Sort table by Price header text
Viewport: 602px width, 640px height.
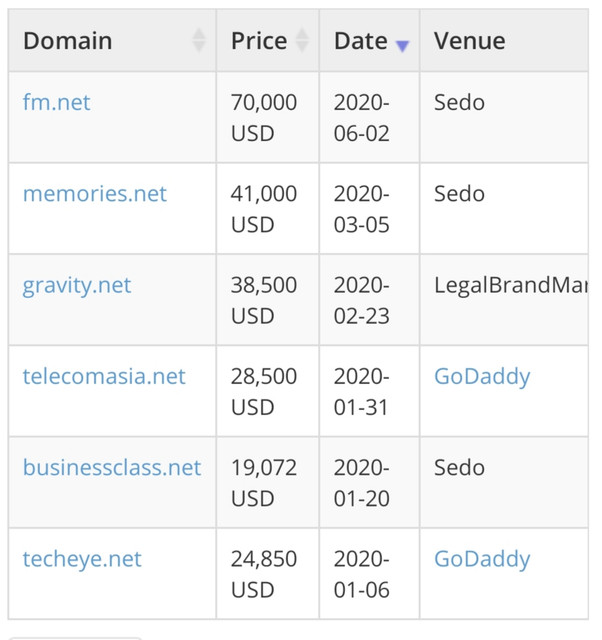259,41
